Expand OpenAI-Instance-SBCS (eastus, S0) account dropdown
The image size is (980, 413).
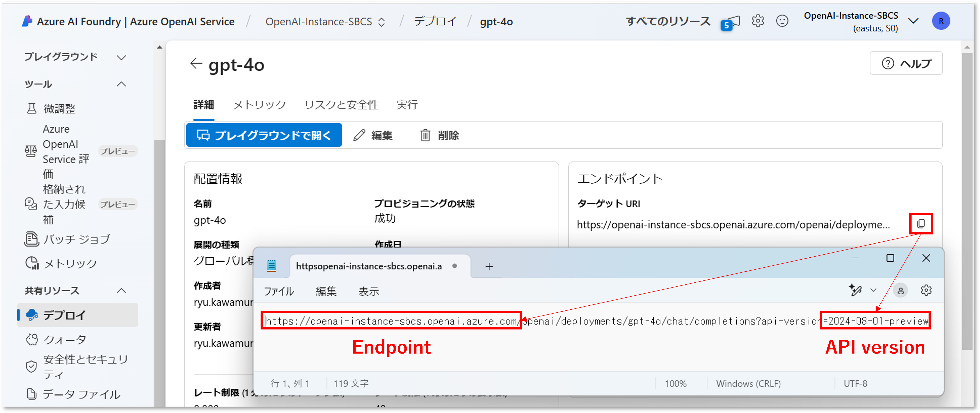point(913,21)
